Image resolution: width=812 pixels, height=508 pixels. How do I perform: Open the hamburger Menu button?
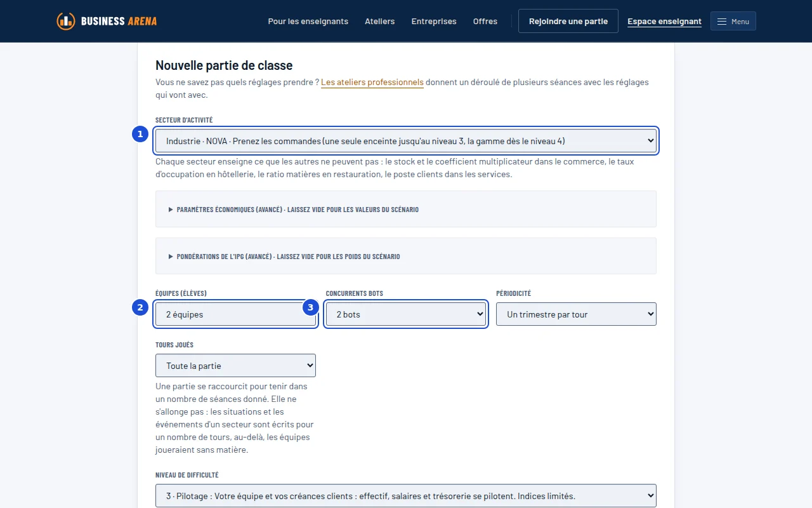(x=733, y=22)
